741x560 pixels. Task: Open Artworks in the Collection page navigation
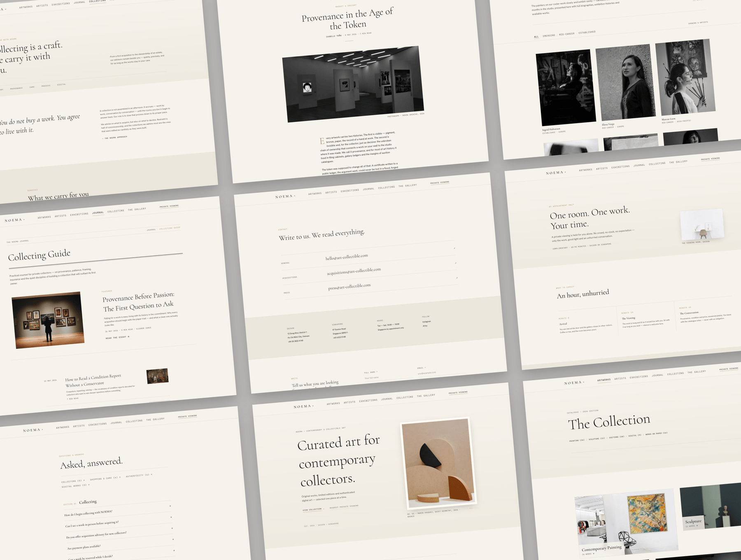[x=604, y=380]
